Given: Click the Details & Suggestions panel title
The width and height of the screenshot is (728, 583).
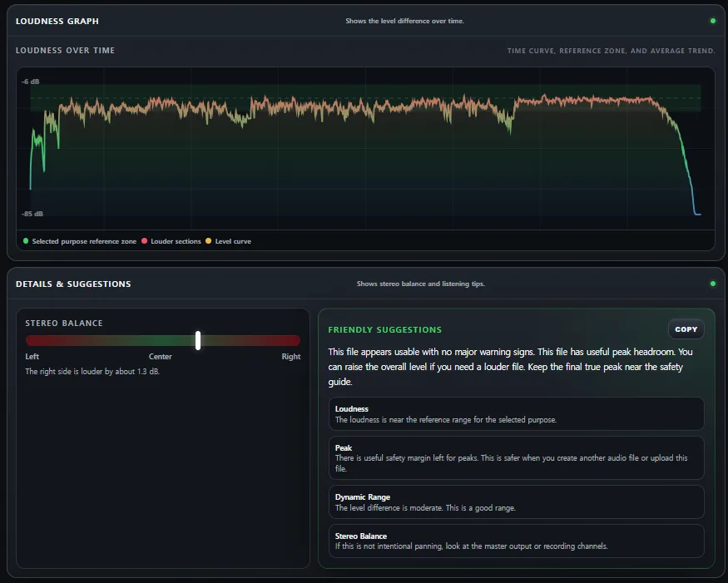Looking at the screenshot, I should [x=73, y=284].
